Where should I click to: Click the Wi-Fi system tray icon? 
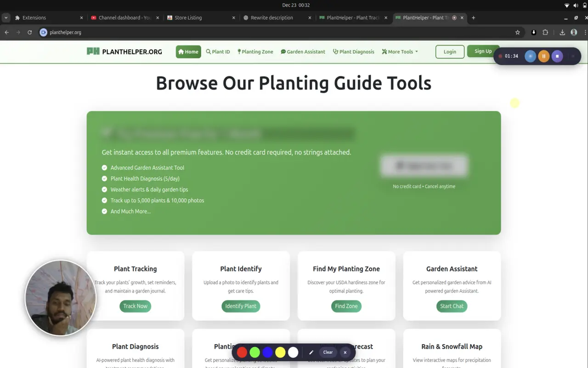pyautogui.click(x=567, y=5)
